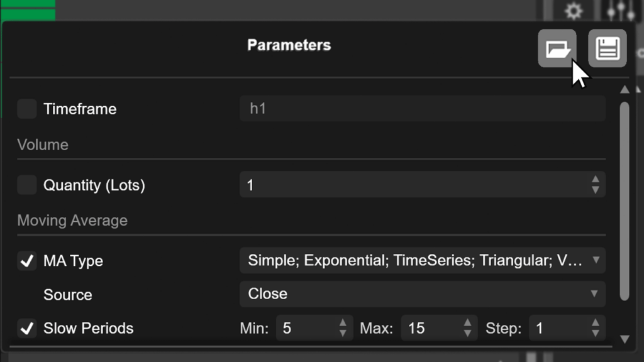Expand the MA Type dropdown list

point(422,260)
